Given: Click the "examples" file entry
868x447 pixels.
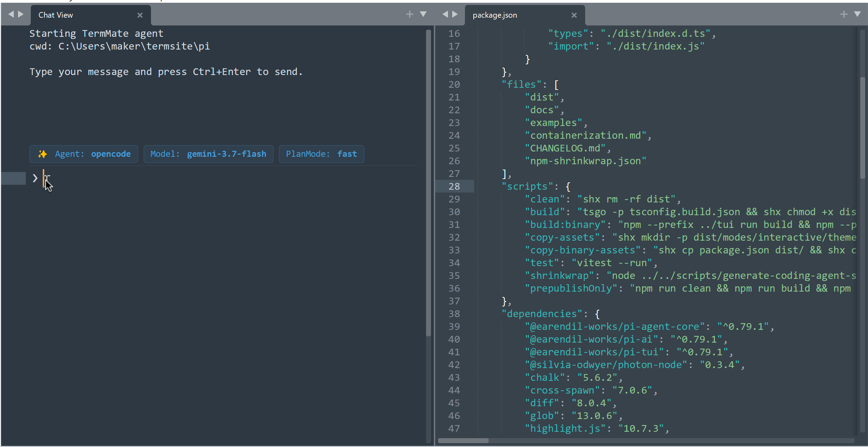Looking at the screenshot, I should [554, 122].
